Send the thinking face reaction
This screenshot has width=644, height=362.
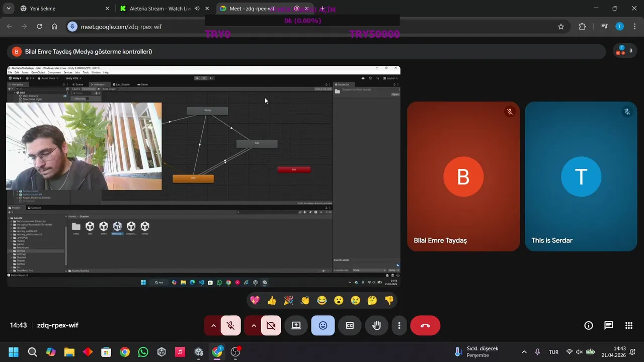[372, 300]
